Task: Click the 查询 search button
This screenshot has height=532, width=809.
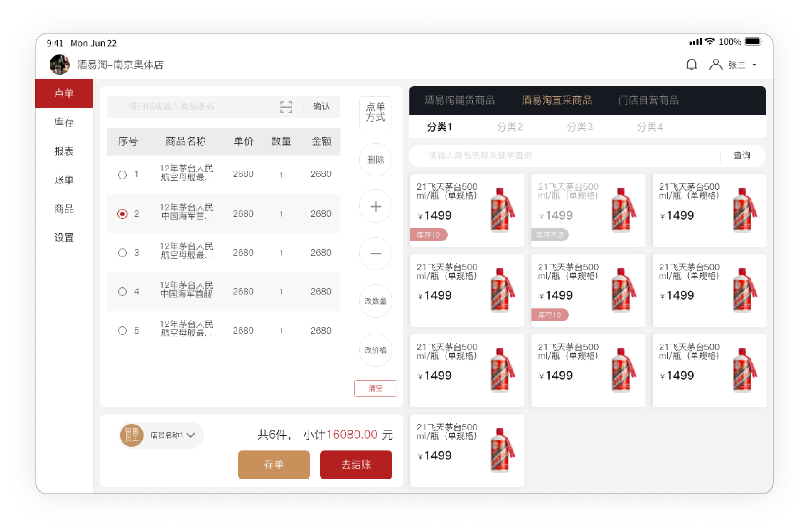Action: tap(742, 156)
